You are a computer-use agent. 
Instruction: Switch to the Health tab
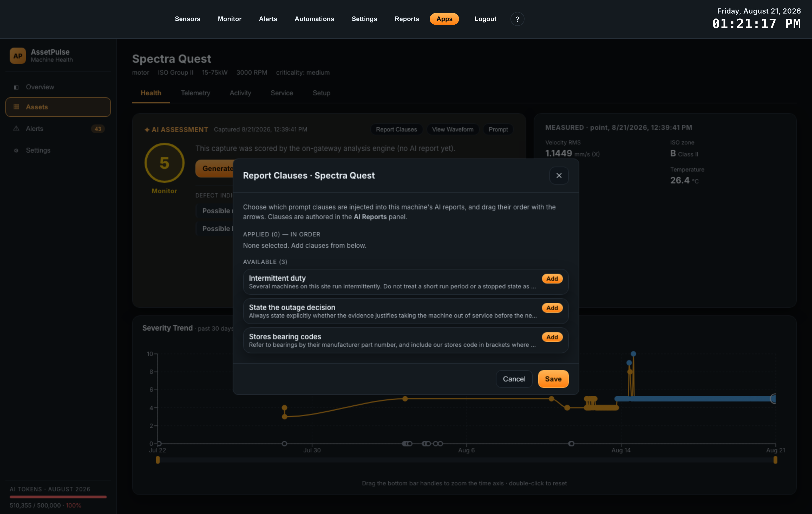click(x=151, y=93)
